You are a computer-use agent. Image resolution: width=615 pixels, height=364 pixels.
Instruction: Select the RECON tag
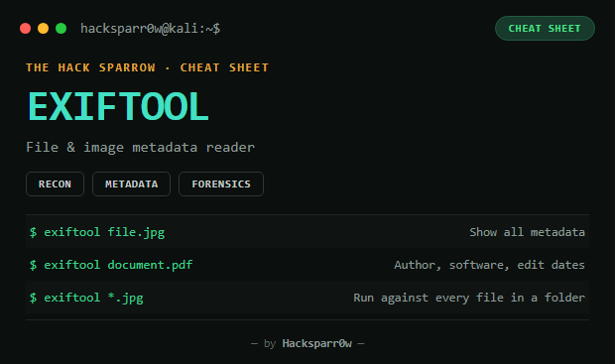tap(55, 183)
